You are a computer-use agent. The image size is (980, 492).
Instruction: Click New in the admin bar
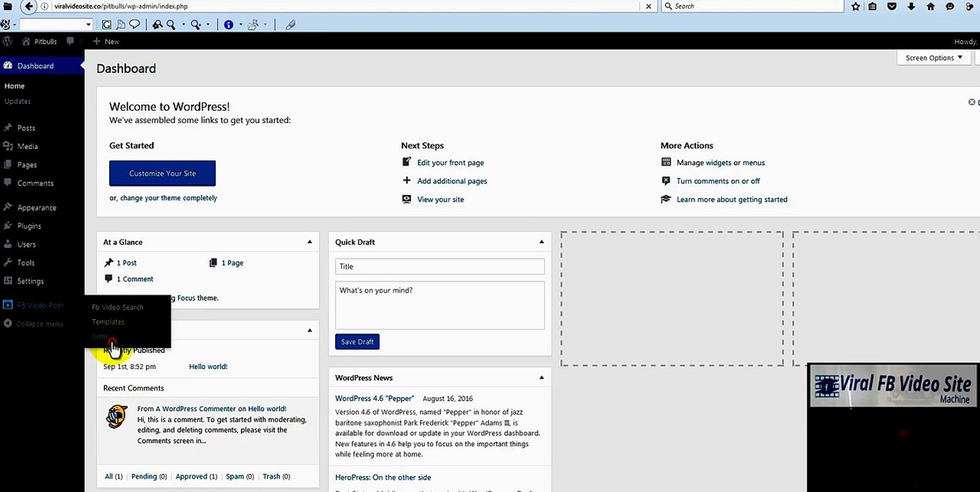[106, 41]
